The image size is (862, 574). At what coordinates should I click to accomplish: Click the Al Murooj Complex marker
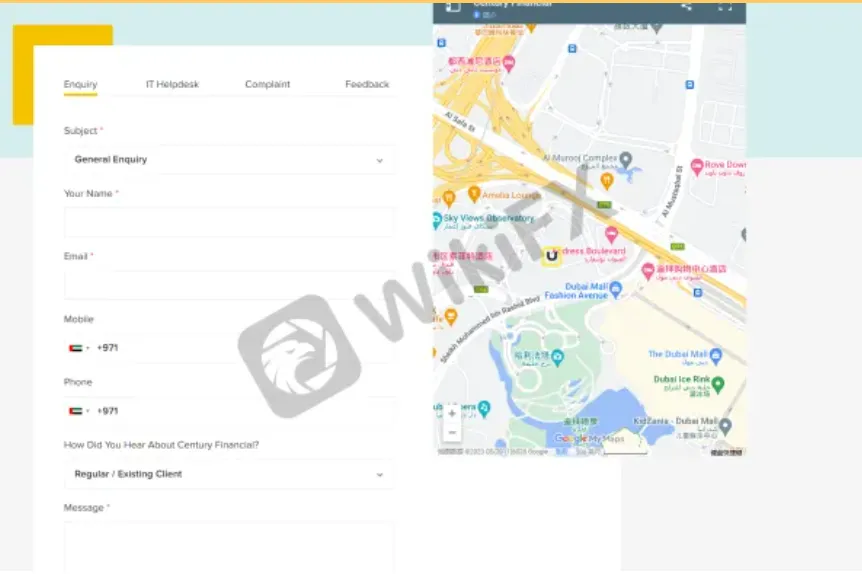[625, 161]
